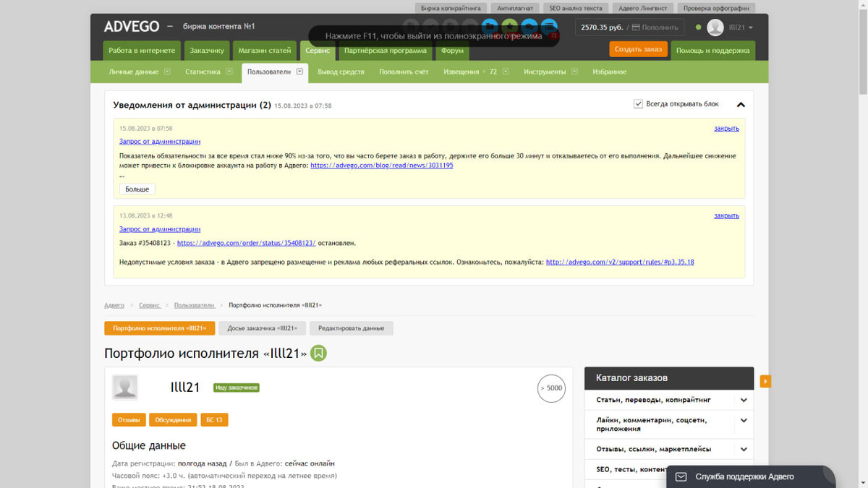Viewport: 868px width, 488px height.
Task: Select 'Портфолио исполнителя «llll21»' orange button
Action: coord(160,328)
